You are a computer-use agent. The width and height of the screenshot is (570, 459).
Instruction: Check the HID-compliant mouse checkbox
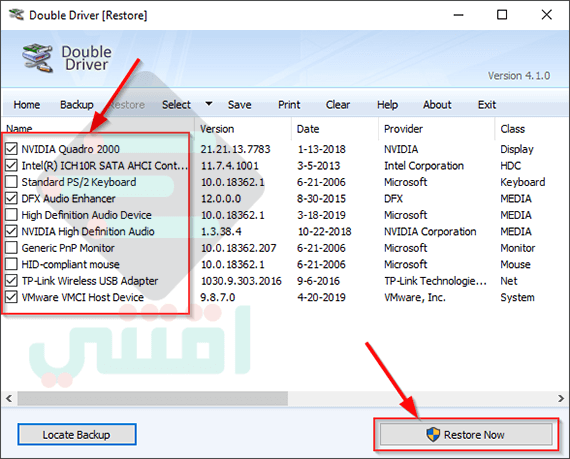tap(11, 264)
